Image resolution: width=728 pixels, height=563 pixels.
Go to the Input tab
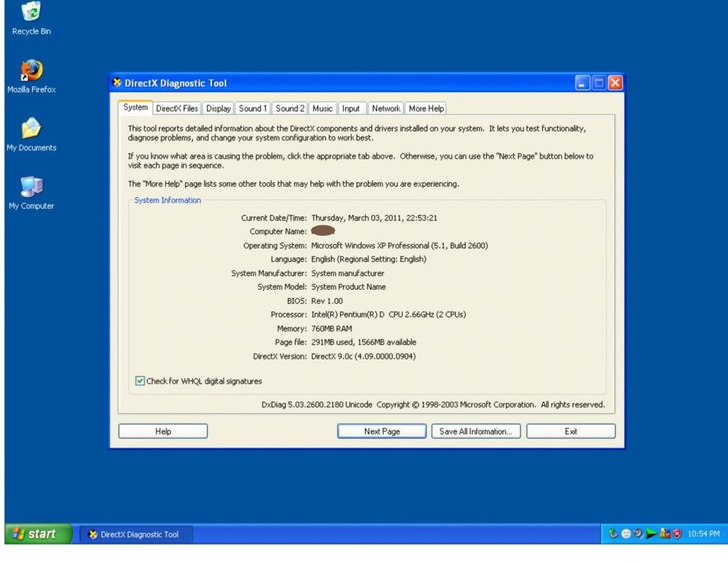coord(351,108)
